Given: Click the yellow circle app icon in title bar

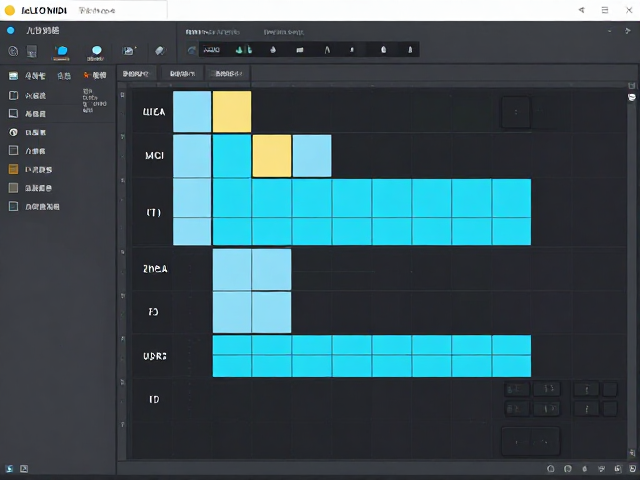Looking at the screenshot, I should 10,10.
